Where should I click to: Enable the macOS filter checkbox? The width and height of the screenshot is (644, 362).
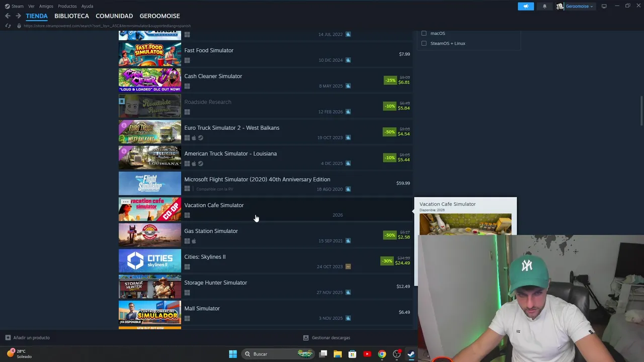click(424, 33)
